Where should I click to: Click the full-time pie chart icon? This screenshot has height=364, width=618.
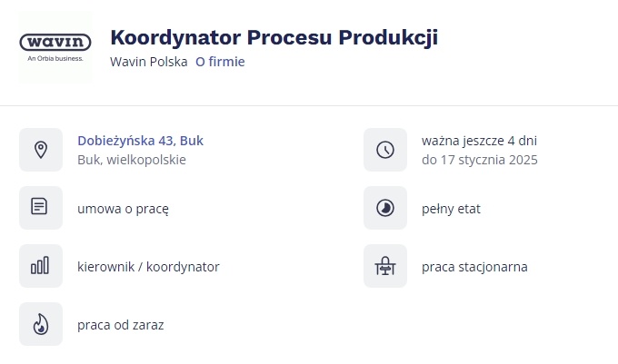click(385, 208)
